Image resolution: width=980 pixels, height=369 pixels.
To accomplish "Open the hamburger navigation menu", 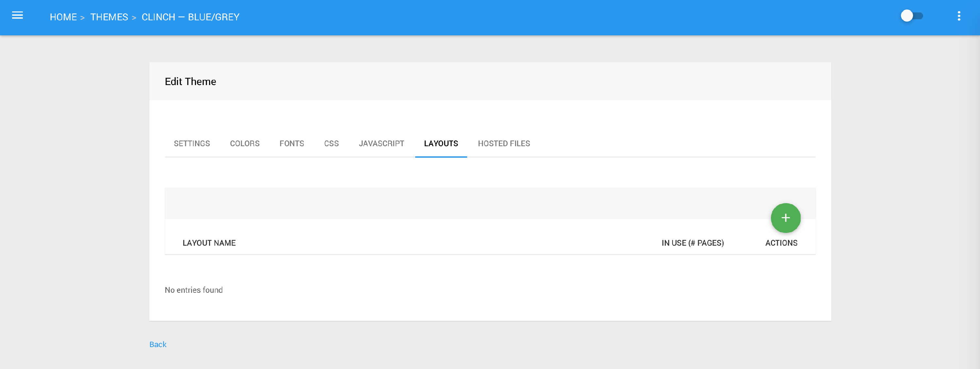I will tap(18, 16).
